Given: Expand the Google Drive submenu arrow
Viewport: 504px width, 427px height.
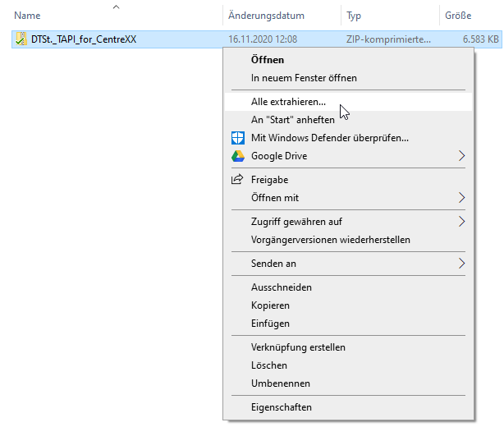Looking at the screenshot, I should point(461,156).
